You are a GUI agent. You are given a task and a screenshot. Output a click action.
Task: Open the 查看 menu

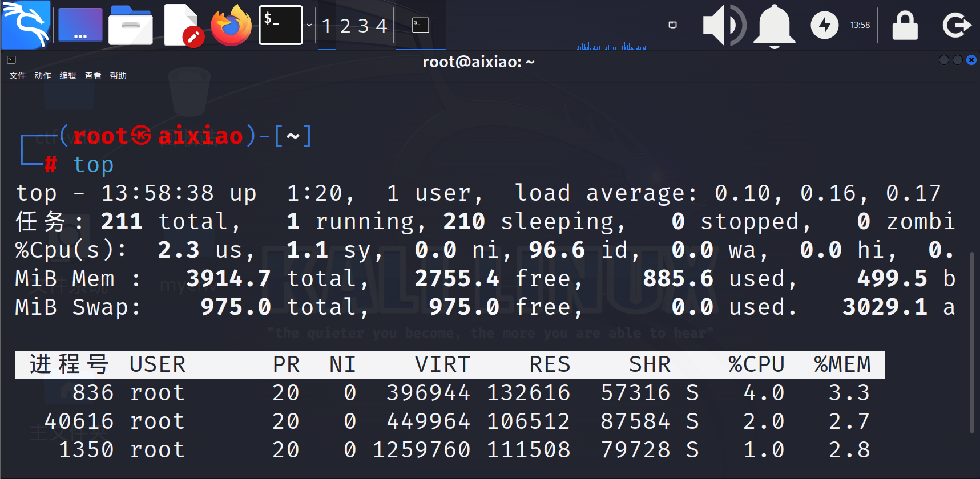[x=93, y=75]
